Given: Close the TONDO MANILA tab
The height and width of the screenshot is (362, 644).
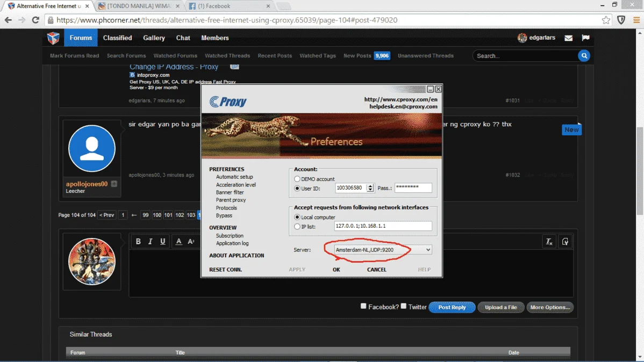Looking at the screenshot, I should click(x=177, y=6).
